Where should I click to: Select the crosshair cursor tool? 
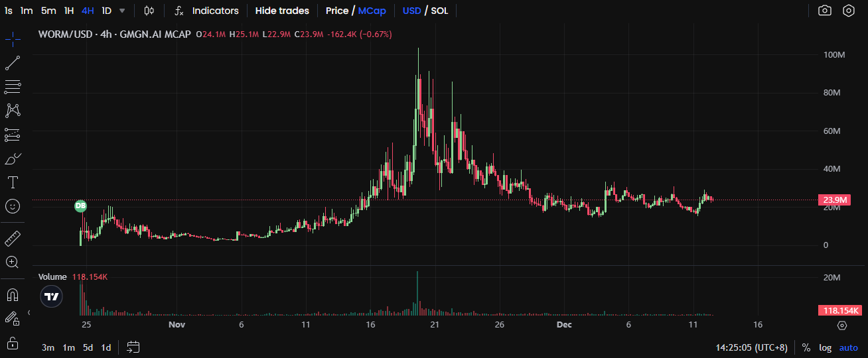pyautogui.click(x=13, y=40)
